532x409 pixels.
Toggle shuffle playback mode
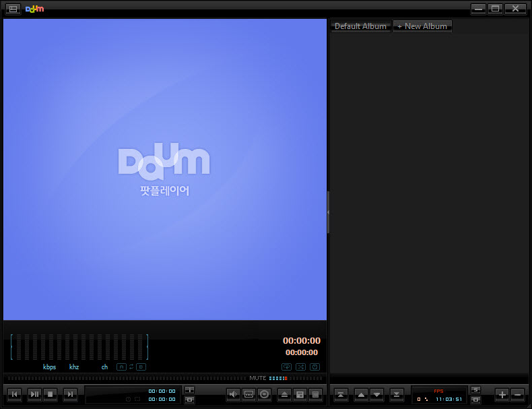pos(300,367)
